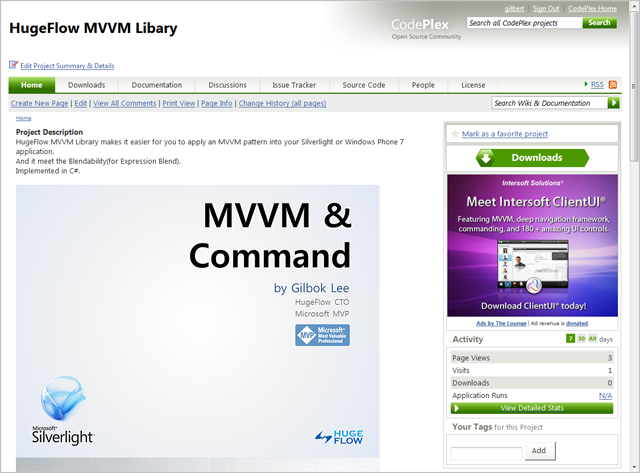640x473 pixels.
Task: Click the favorite star icon
Action: [455, 133]
